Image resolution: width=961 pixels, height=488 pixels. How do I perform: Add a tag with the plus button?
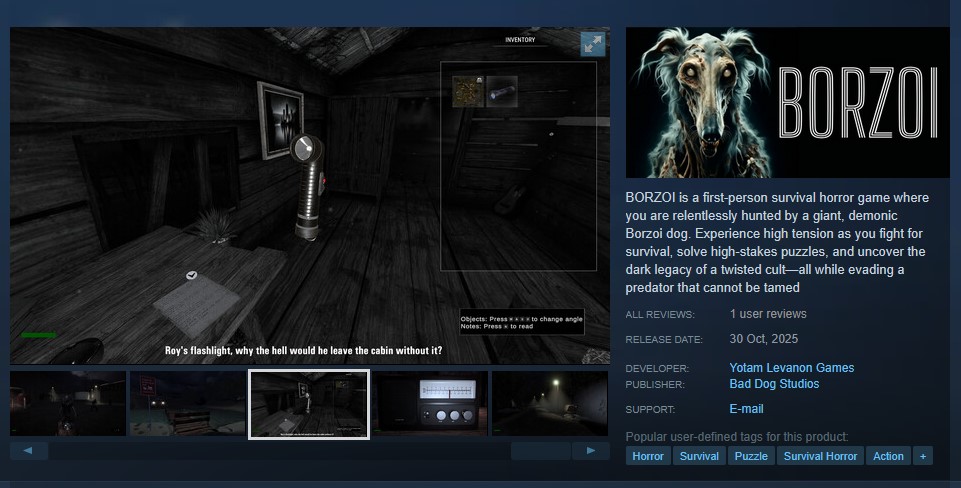coord(923,456)
